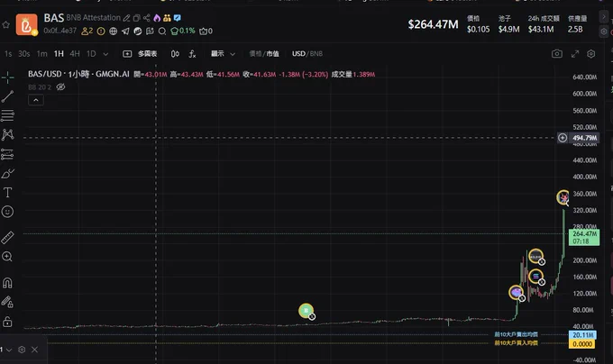Open chart settings gear icon
This screenshot has width=613, height=364.
point(590,54)
